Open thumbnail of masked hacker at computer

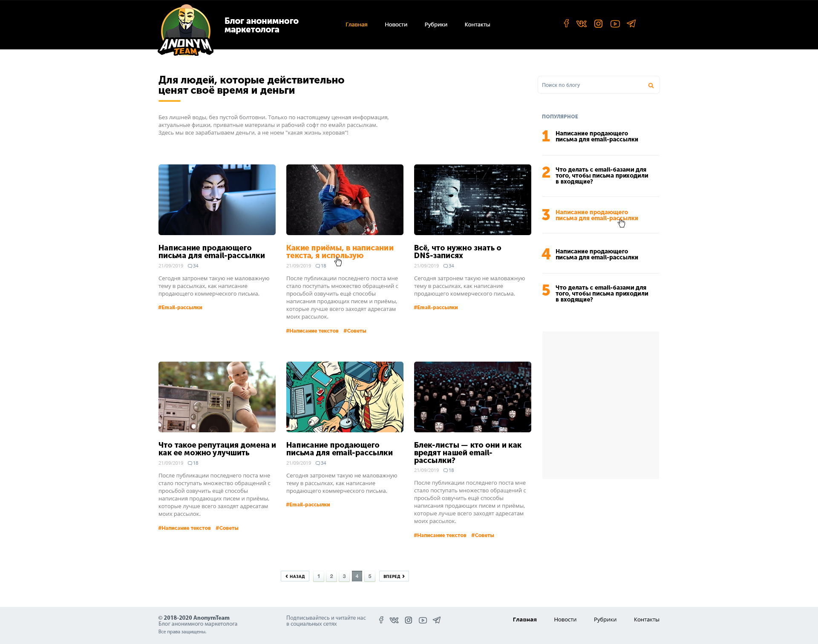217,200
